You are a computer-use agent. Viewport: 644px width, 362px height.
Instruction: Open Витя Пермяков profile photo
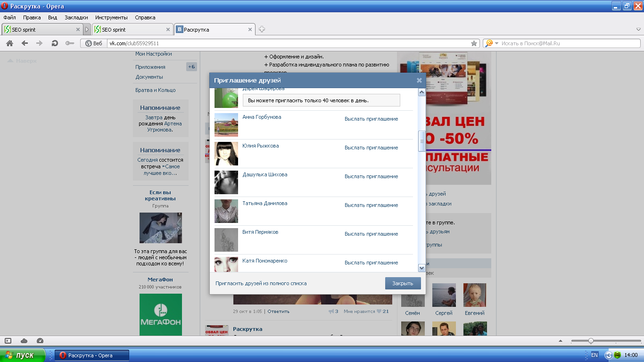[226, 240]
